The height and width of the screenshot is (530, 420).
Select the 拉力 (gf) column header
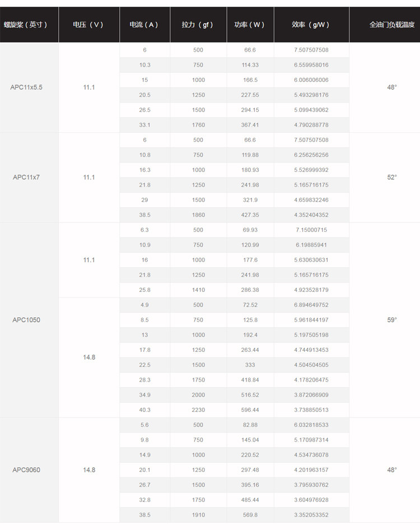[198, 25]
